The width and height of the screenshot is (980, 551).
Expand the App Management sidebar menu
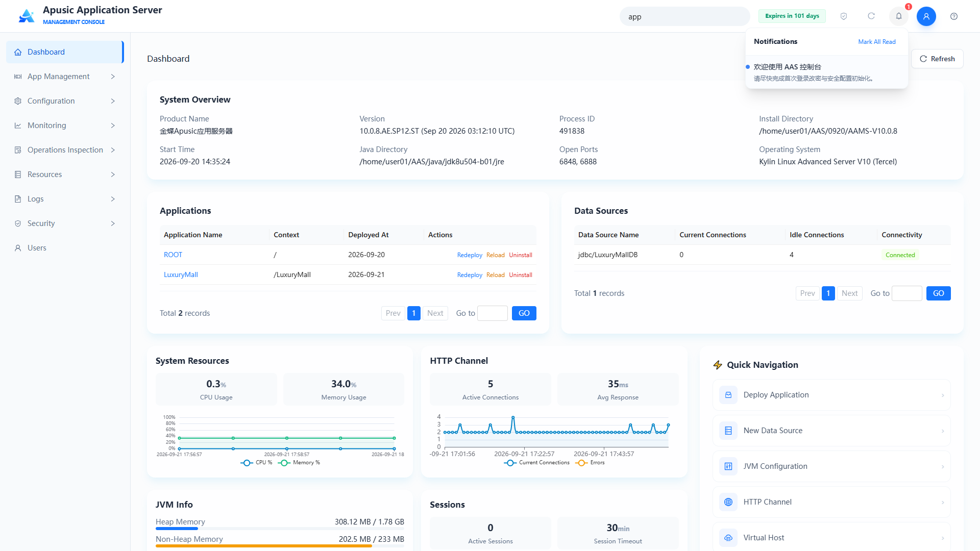point(65,77)
